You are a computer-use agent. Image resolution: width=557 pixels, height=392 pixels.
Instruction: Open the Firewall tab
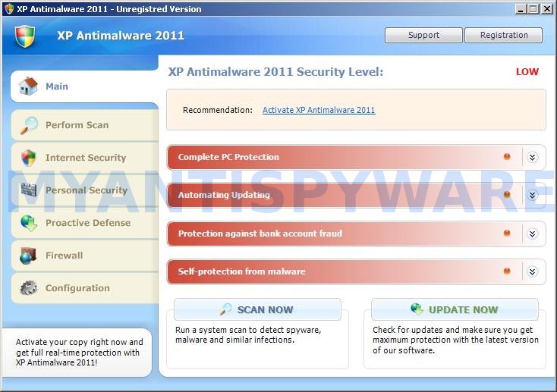point(84,256)
